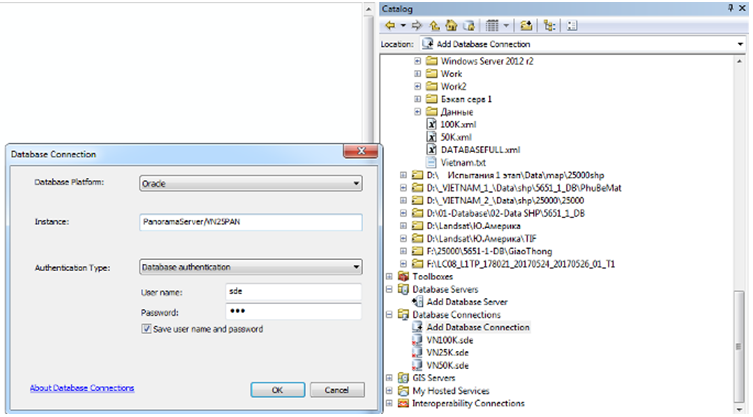This screenshot has width=753, height=417.
Task: Toggle Save user name and password checkbox
Action: pos(148,328)
